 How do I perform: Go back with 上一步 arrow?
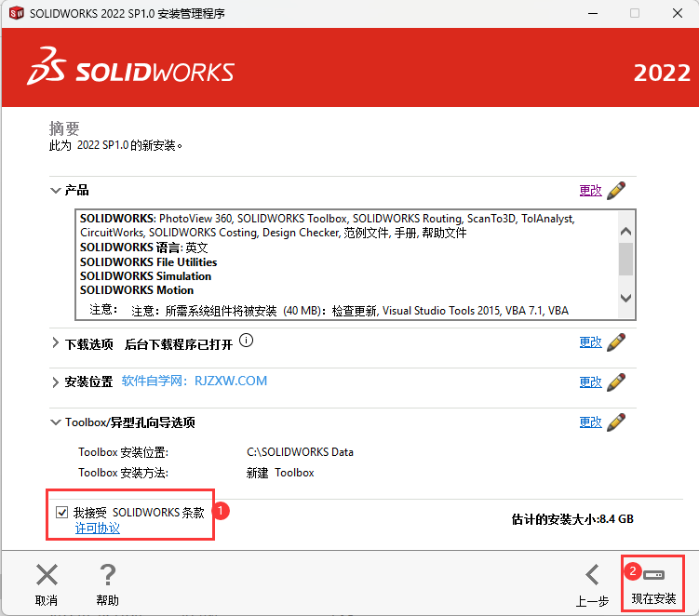[592, 575]
